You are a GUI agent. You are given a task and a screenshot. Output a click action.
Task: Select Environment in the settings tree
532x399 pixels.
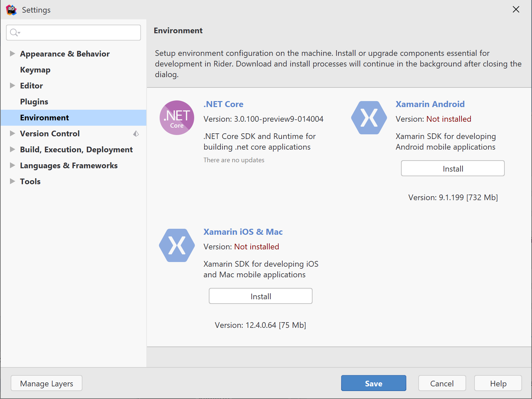44,117
